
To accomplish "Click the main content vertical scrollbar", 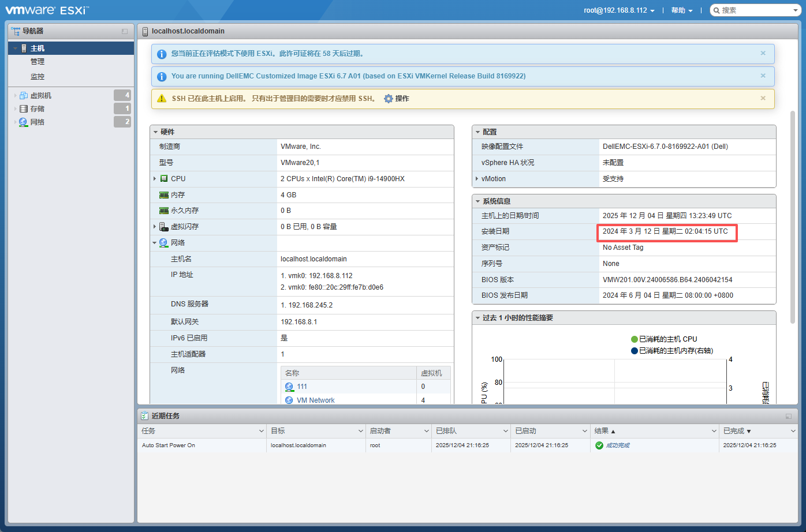I will pyautogui.click(x=793, y=216).
